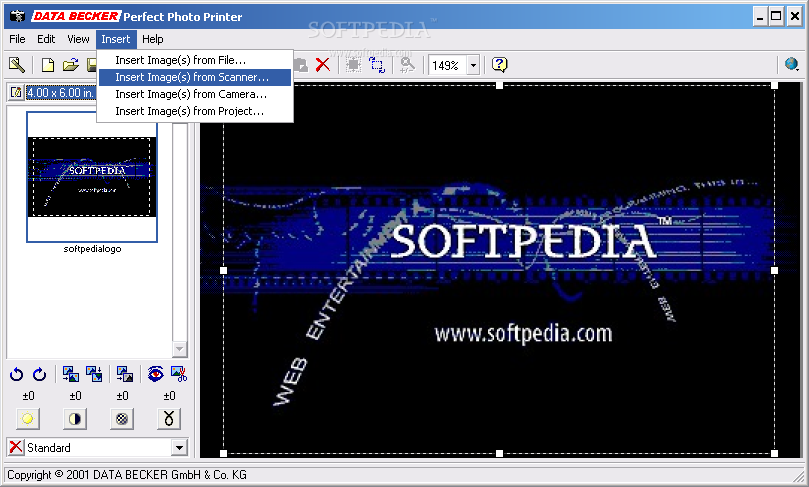Click the convert to grayscale icon
809x487 pixels.
point(124,375)
